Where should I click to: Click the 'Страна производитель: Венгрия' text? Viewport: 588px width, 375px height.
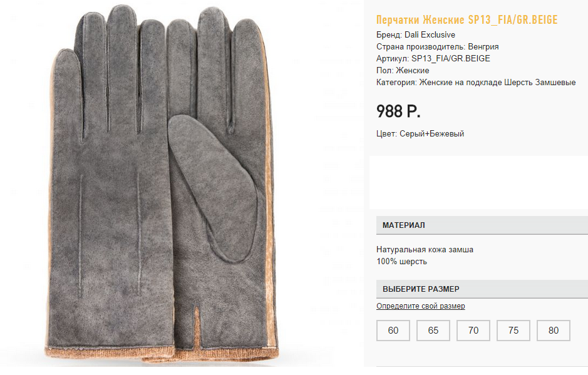tap(437, 46)
